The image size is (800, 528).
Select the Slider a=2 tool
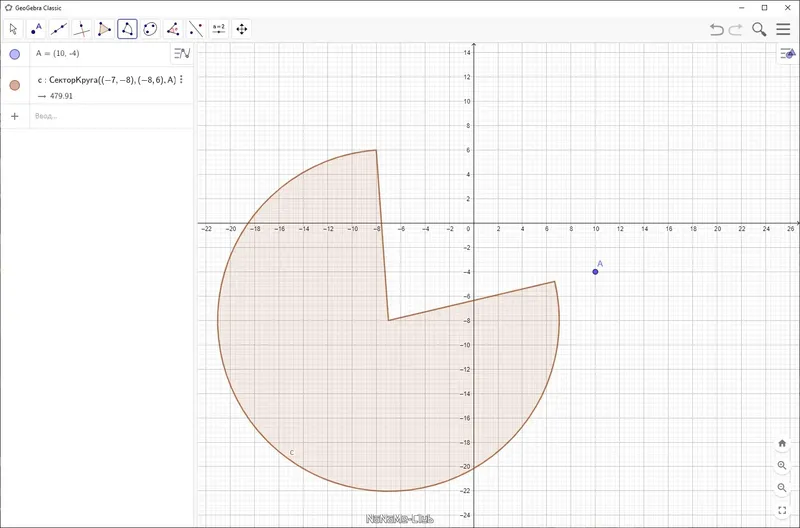tap(219, 29)
